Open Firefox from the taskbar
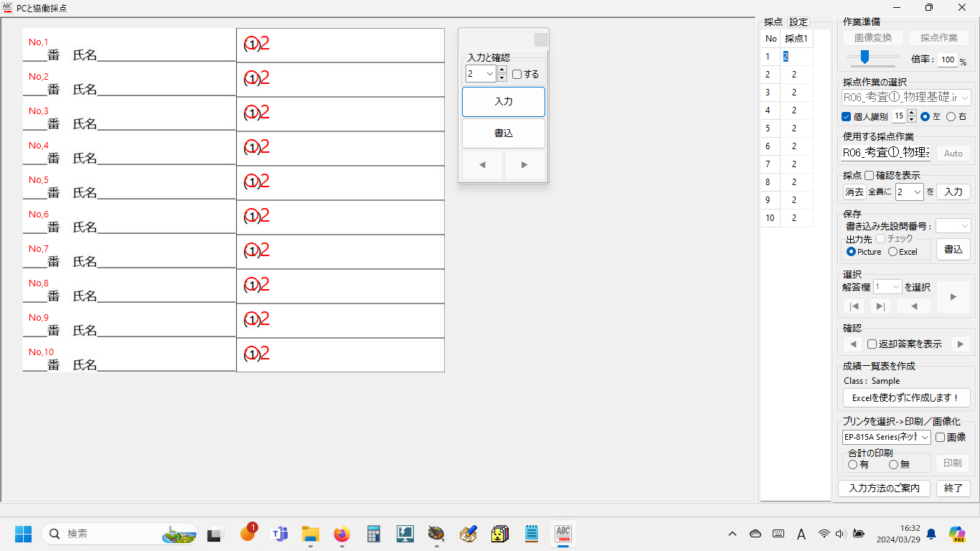 coord(341,534)
